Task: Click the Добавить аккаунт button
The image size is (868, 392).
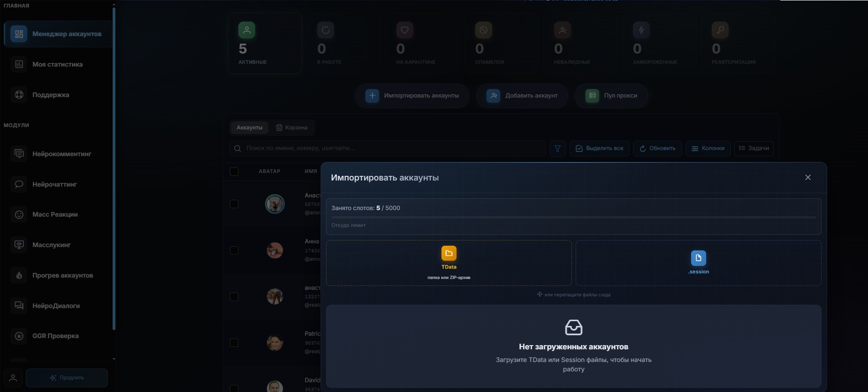Action: (x=522, y=96)
